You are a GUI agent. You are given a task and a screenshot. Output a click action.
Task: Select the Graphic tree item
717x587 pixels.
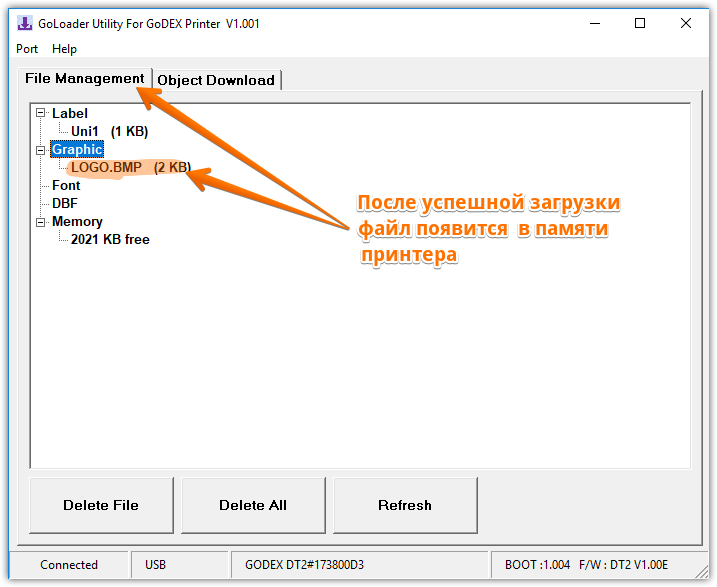[77, 149]
